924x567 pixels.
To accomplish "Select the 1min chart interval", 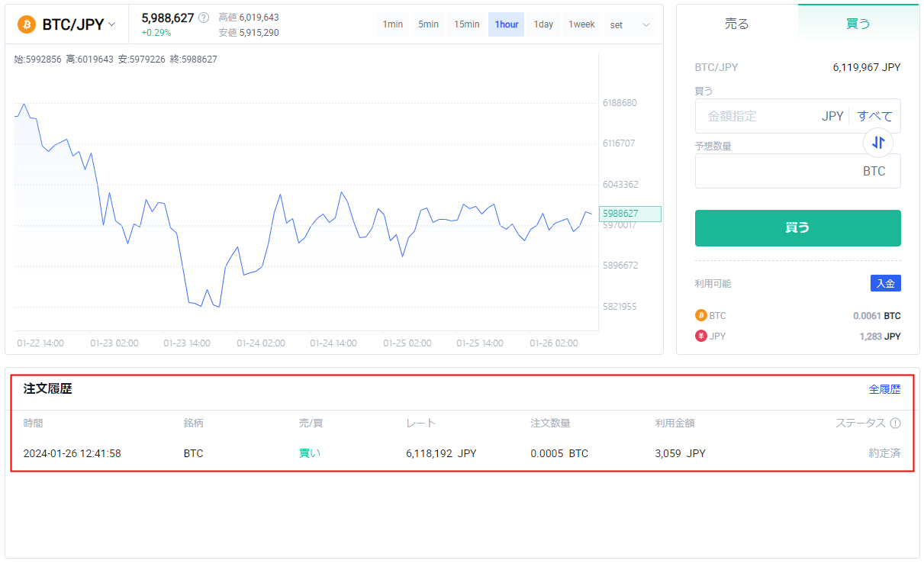I will tap(393, 24).
